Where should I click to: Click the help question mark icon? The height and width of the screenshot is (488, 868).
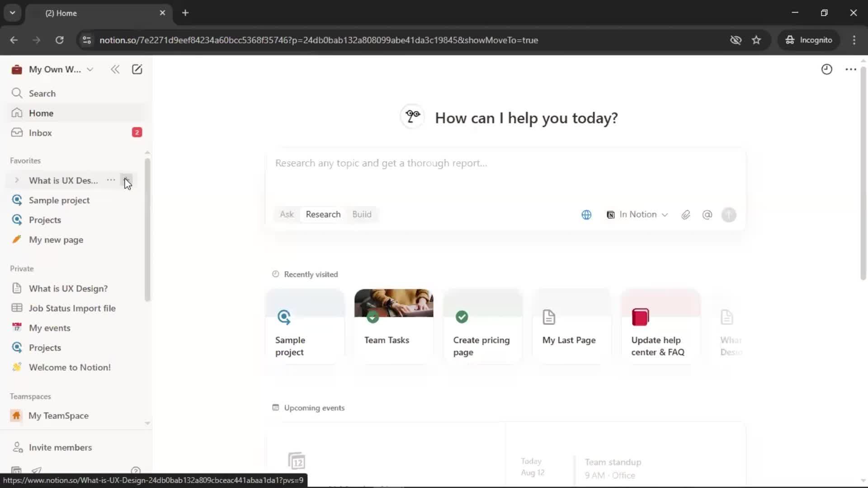click(x=135, y=470)
